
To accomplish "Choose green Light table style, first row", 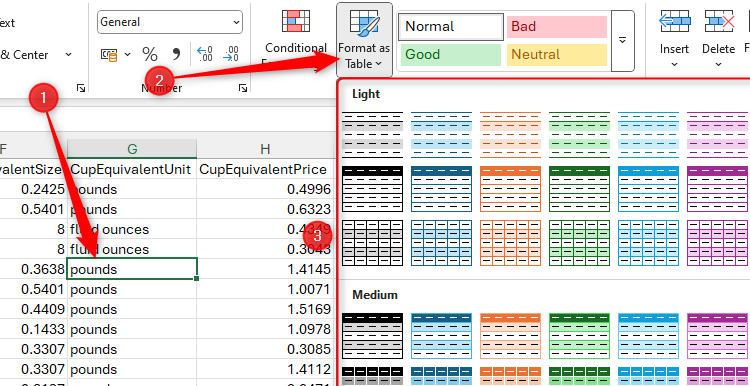I will pyautogui.click(x=579, y=135).
